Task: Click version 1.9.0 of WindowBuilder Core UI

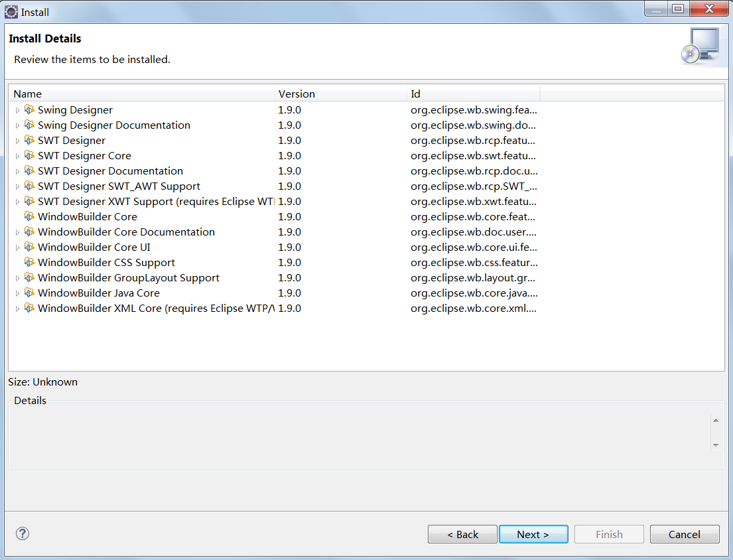Action: tap(289, 247)
